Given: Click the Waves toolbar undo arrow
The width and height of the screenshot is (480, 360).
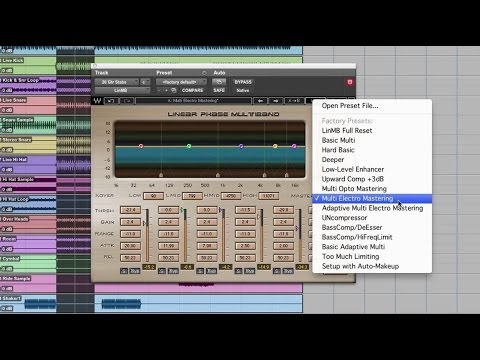Looking at the screenshot, I should [x=111, y=101].
